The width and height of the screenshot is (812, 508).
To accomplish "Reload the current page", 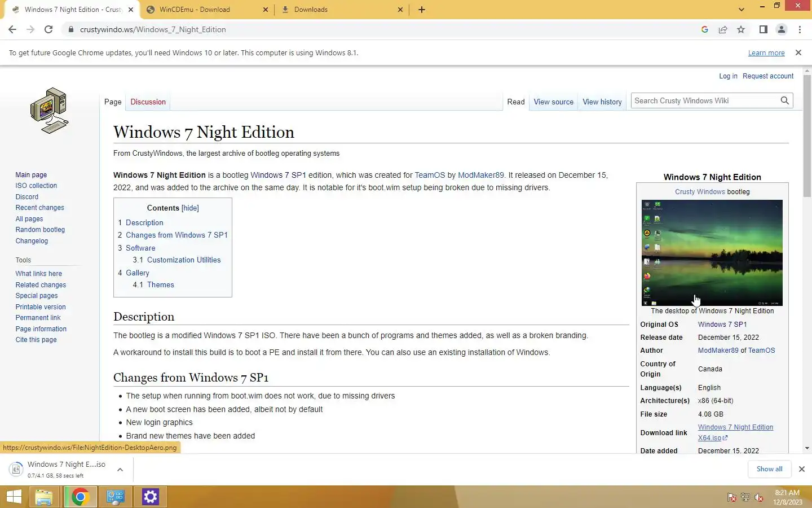I will (x=48, y=29).
